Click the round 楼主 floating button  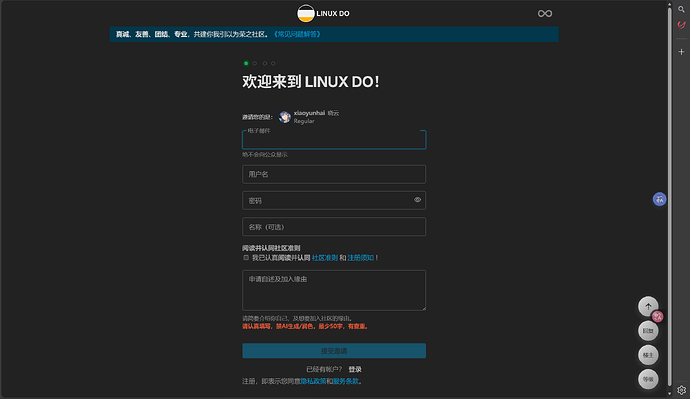click(648, 355)
